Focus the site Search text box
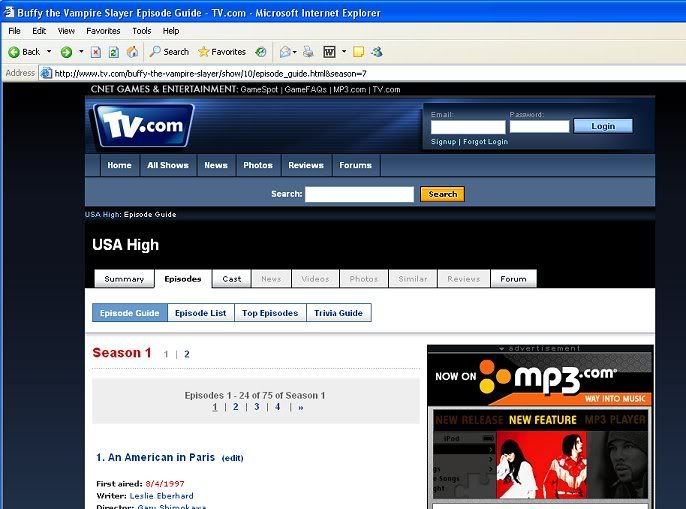The height and width of the screenshot is (509, 686). click(x=359, y=194)
